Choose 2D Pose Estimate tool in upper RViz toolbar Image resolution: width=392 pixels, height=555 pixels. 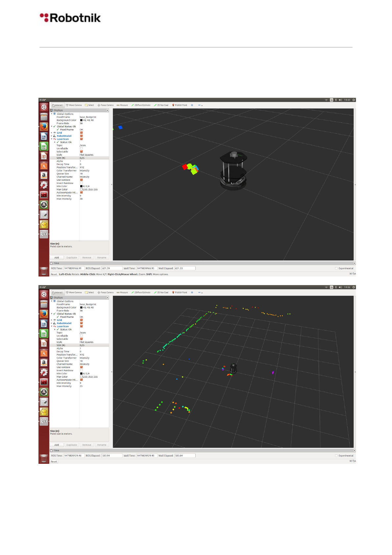[x=141, y=105]
